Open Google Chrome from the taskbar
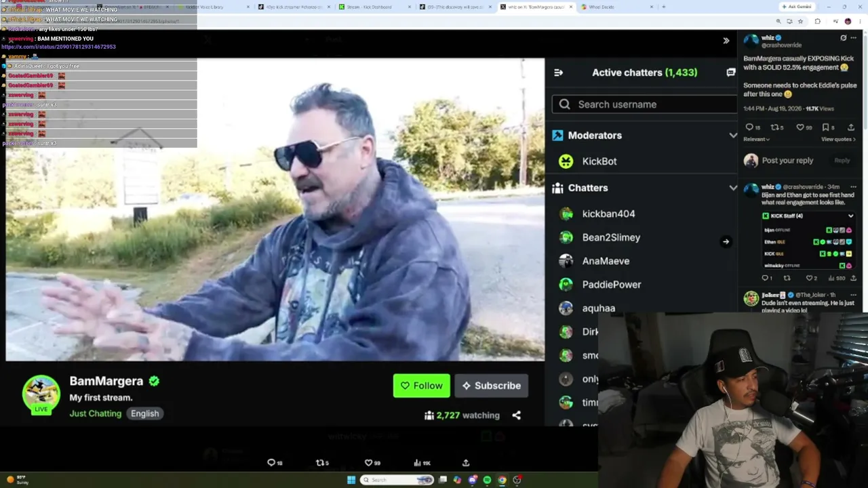This screenshot has height=488, width=868. (x=502, y=480)
